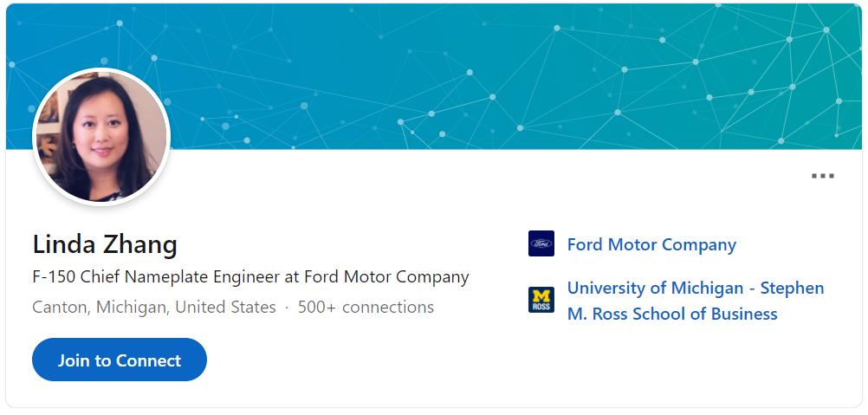Click the 'United States' part of the location

(x=225, y=307)
